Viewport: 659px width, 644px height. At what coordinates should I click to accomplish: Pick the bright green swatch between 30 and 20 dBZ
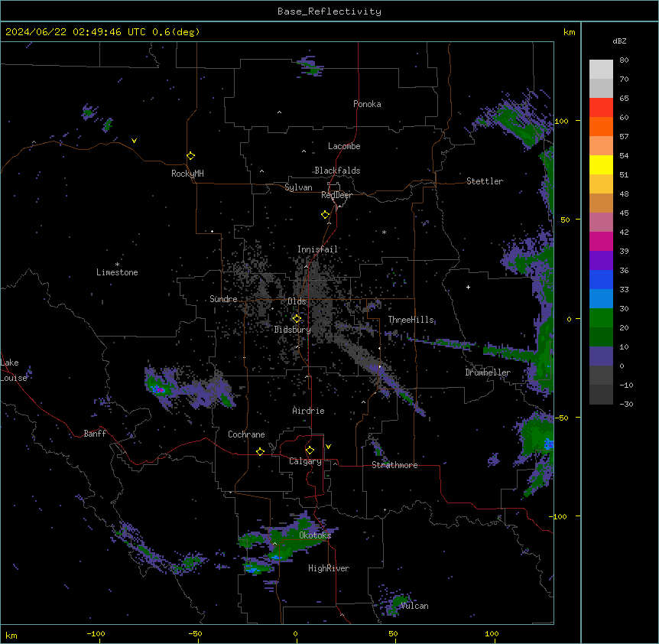[x=601, y=318]
